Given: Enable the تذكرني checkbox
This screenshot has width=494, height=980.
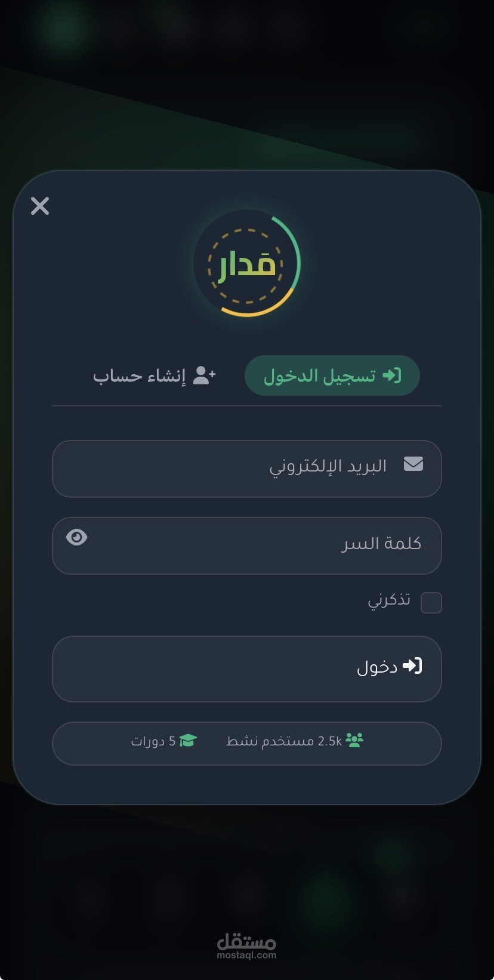Looking at the screenshot, I should point(431,602).
